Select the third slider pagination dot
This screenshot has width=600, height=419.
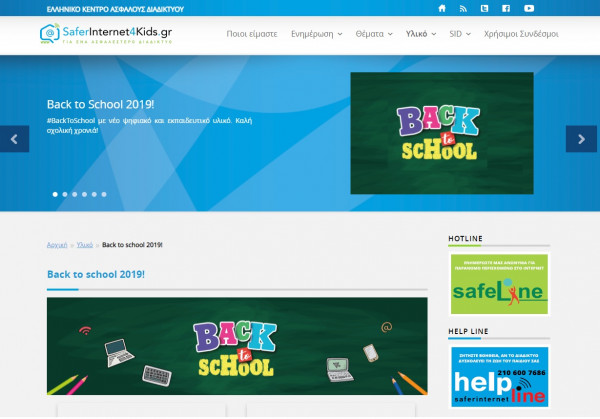pyautogui.click(x=75, y=194)
